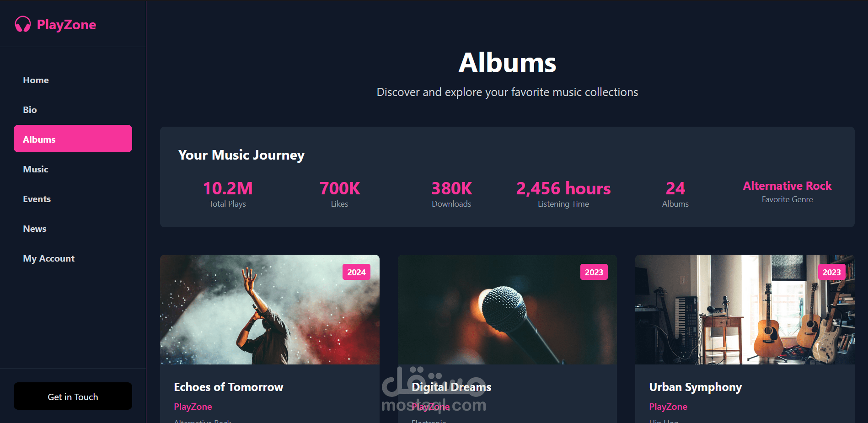Open the Digital Dreams microphone cover image
This screenshot has height=423, width=868.
507,310
